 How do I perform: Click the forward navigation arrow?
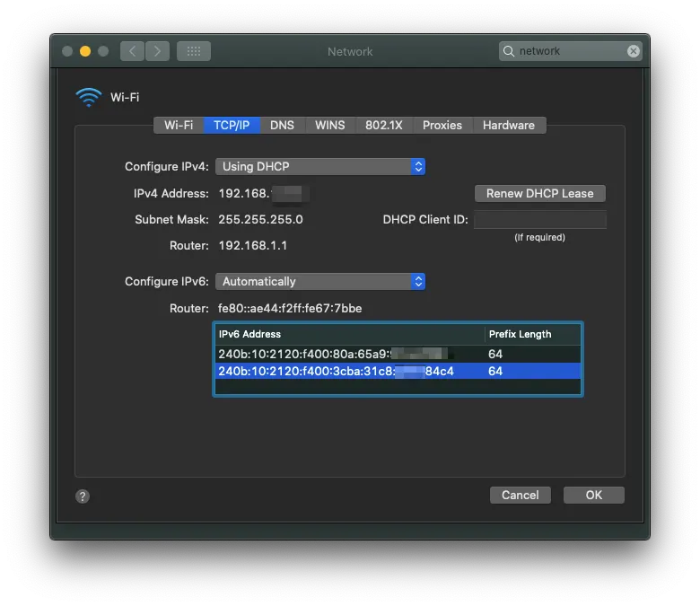(x=157, y=51)
